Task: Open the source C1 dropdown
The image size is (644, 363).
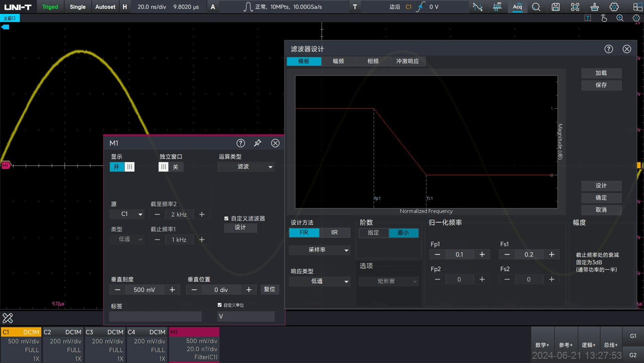Action: point(127,214)
